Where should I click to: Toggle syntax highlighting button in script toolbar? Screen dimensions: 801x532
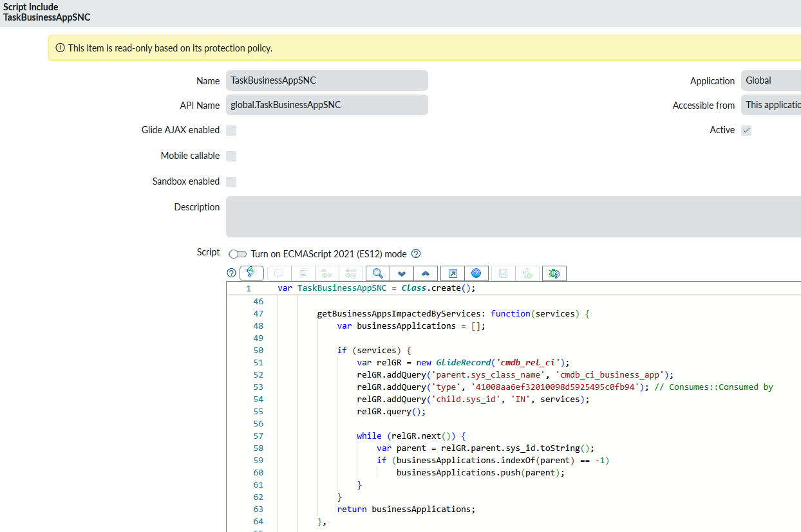251,273
